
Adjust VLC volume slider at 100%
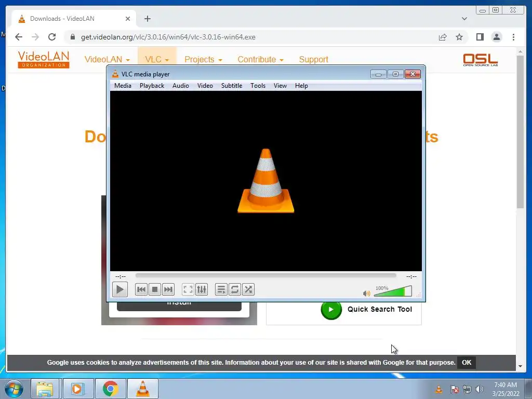[393, 291]
